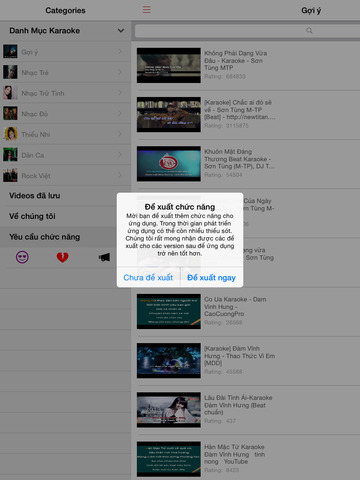This screenshot has height=480, width=360.
Task: Collapse the Danh Mục Karaoke dropdown chevron
Action: [121, 31]
